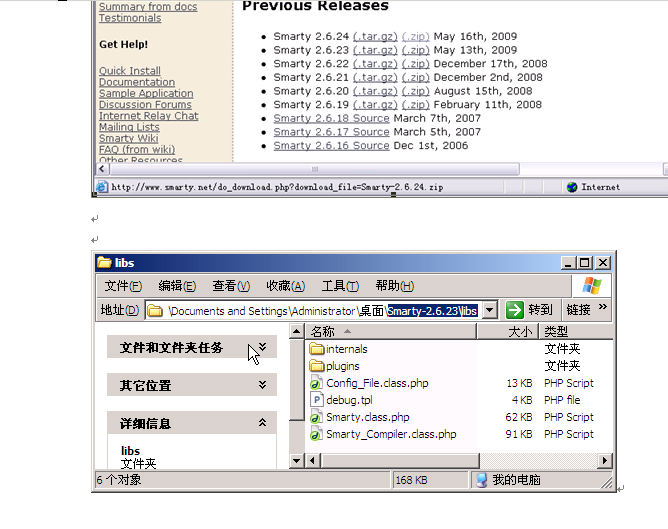The height and width of the screenshot is (529, 668).
Task: Open the FAQ (from wiki) link
Action: [x=137, y=150]
